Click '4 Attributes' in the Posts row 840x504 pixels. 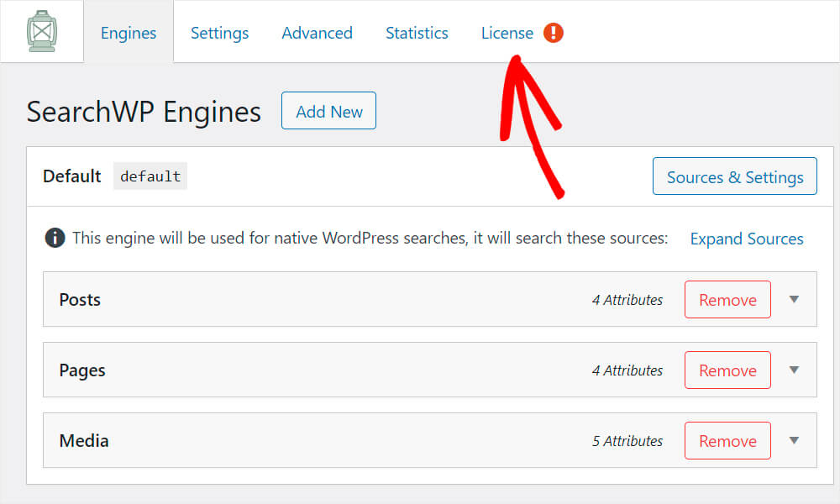point(627,300)
